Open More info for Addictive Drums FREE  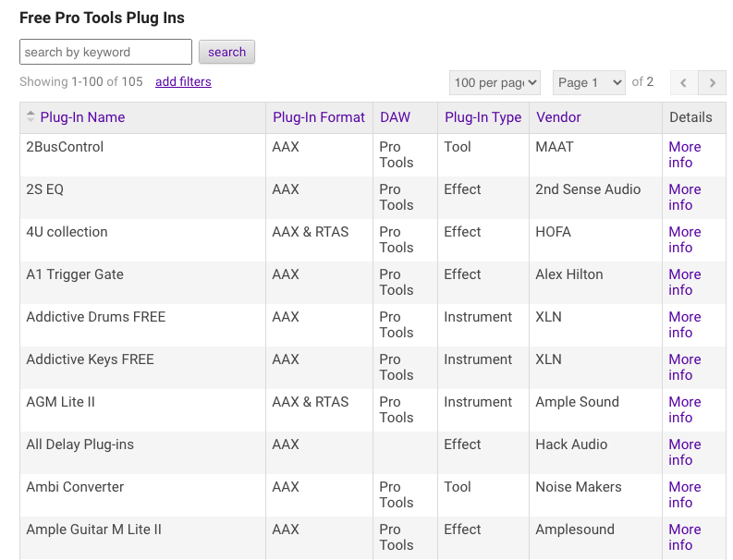pos(684,325)
